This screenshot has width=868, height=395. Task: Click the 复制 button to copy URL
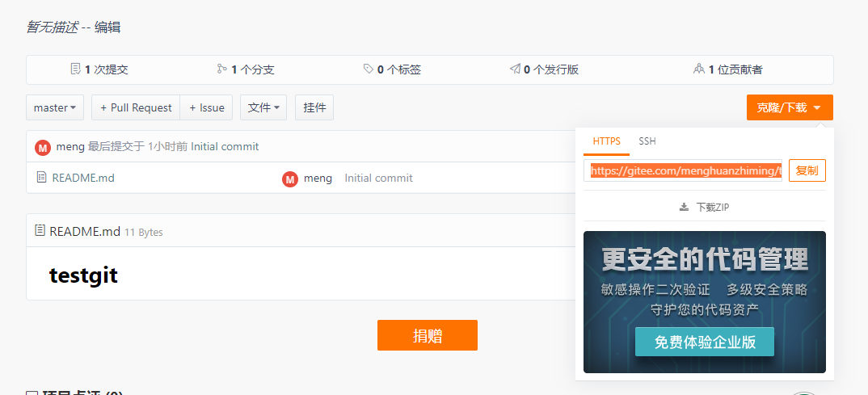pos(807,170)
